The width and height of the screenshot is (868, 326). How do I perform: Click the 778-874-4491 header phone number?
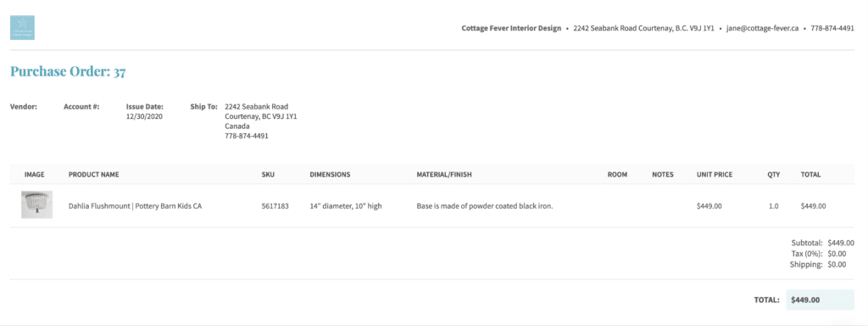(832, 28)
